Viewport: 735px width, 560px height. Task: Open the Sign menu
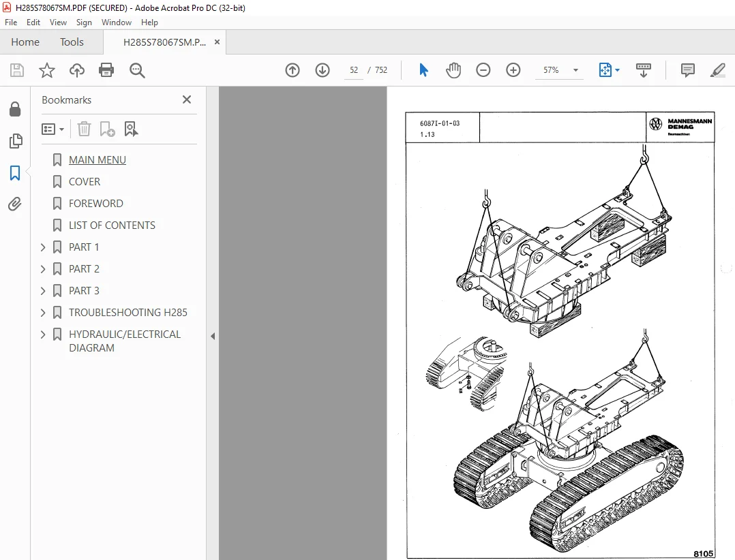(84, 22)
